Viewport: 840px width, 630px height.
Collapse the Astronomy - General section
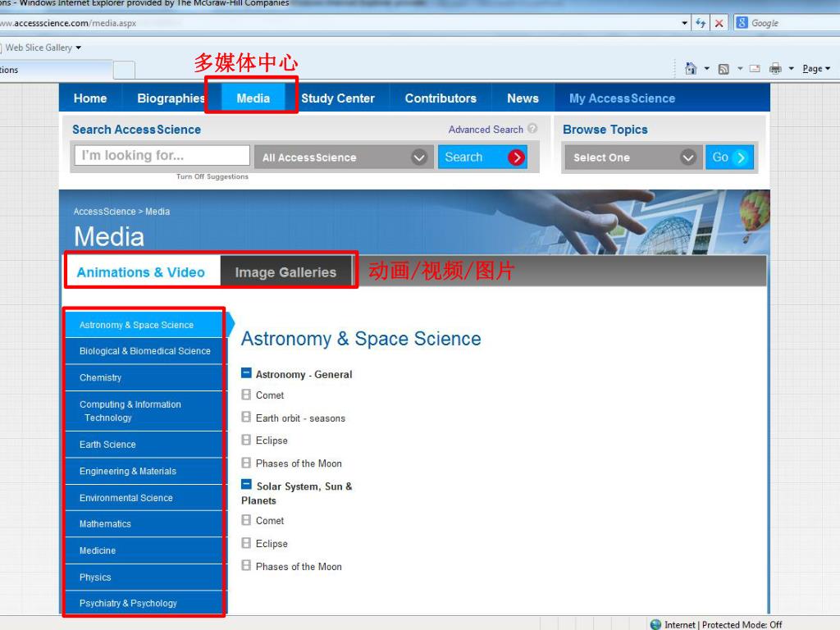pos(246,373)
